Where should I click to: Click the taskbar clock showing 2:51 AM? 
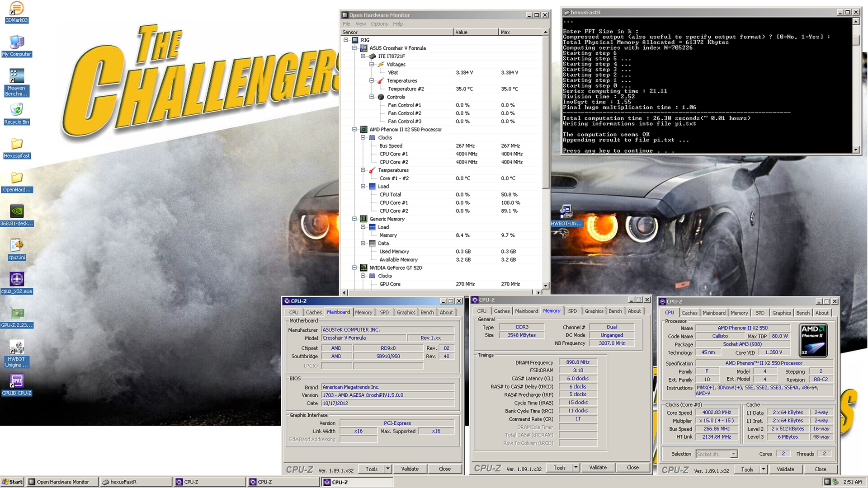point(853,482)
